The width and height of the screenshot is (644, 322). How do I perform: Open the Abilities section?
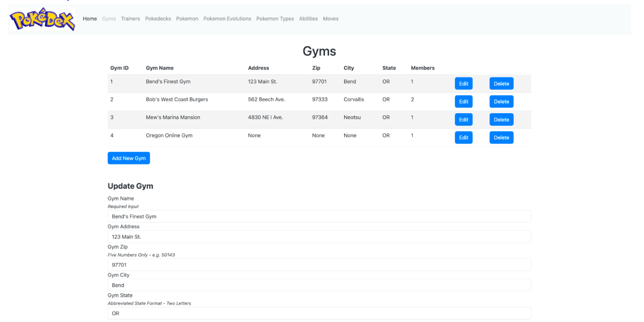(x=308, y=19)
